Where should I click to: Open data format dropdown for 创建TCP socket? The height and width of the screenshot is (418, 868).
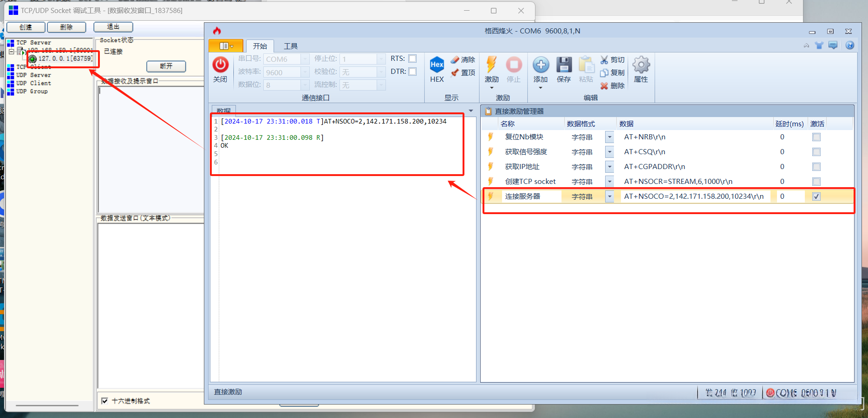coord(609,182)
